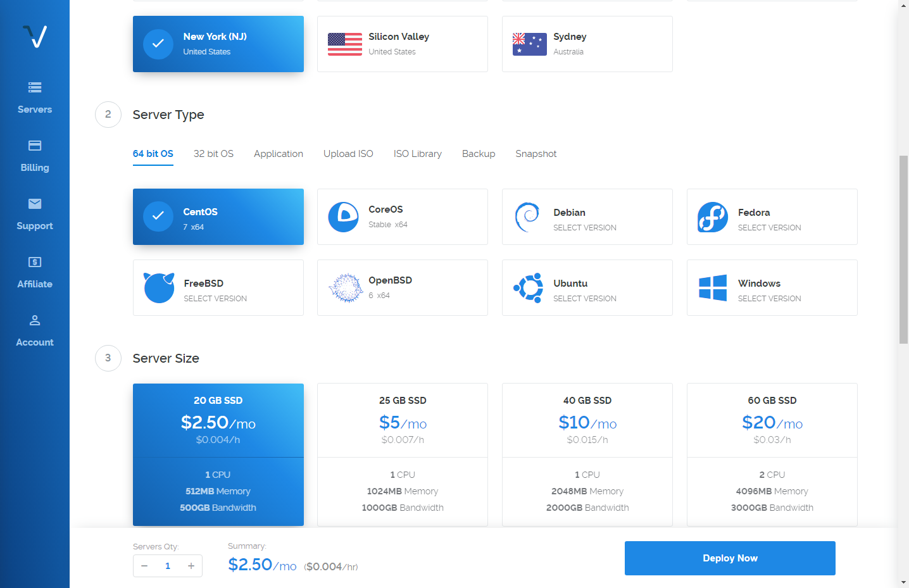Pick Sydney Australia location
Screen dimensions: 909x588
[x=587, y=44]
